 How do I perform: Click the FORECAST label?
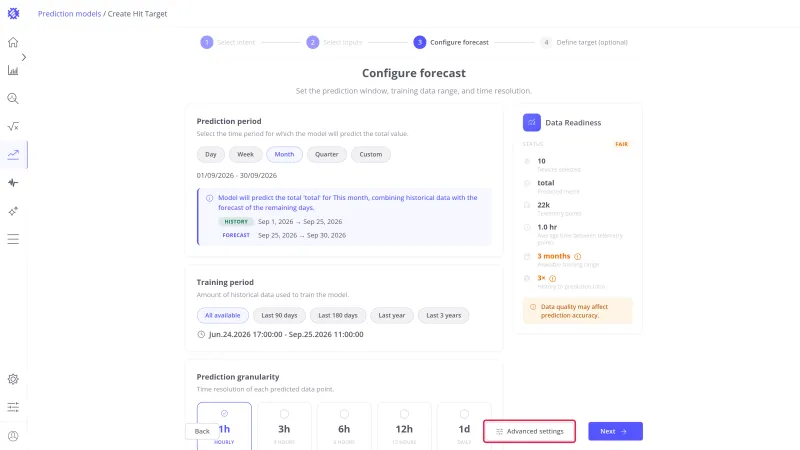coord(236,236)
